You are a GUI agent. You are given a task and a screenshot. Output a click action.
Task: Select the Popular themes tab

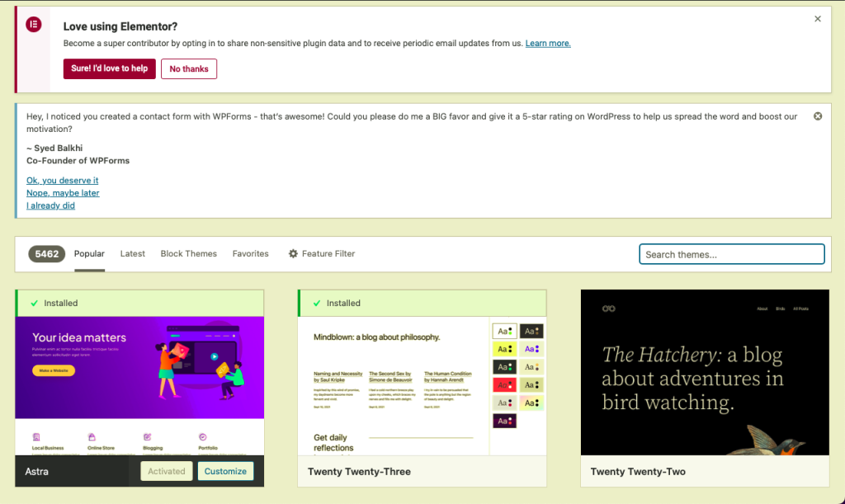89,254
